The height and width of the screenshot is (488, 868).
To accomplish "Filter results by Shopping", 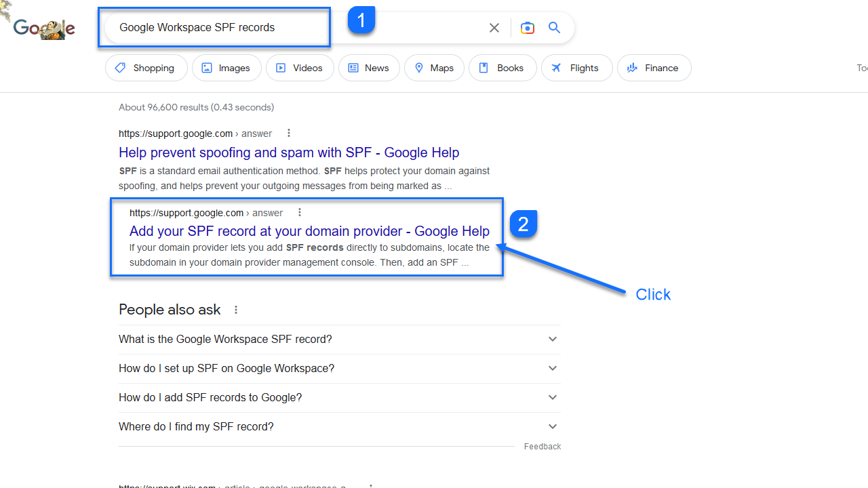I will [146, 68].
